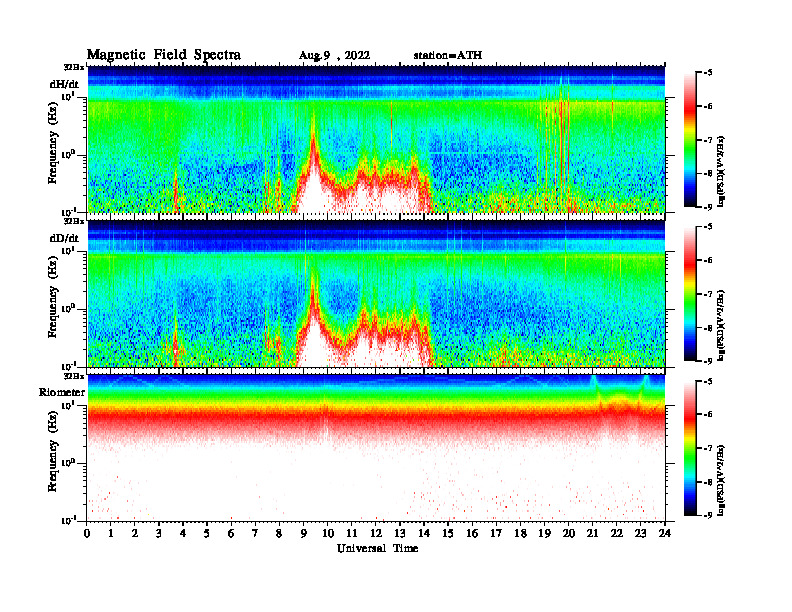Image resolution: width=792 pixels, height=612 pixels.
Task: Click hour tick label "8" on time axis
Action: (279, 534)
